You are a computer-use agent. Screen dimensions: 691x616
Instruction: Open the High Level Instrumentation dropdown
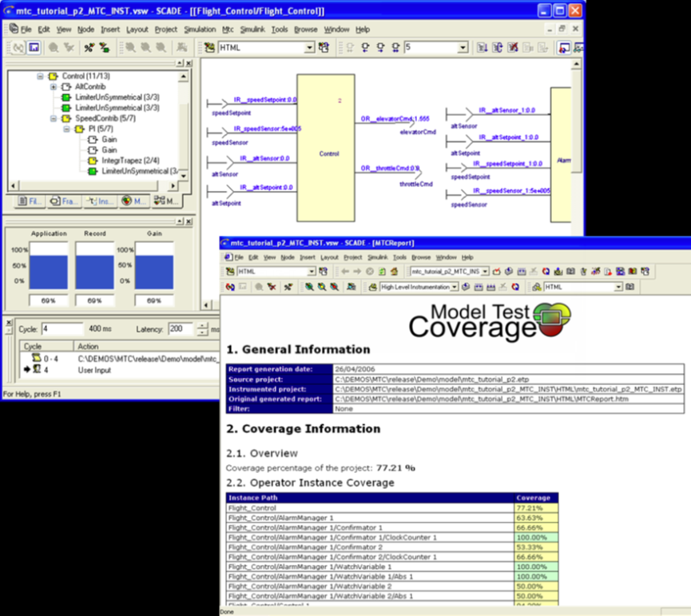454,286
